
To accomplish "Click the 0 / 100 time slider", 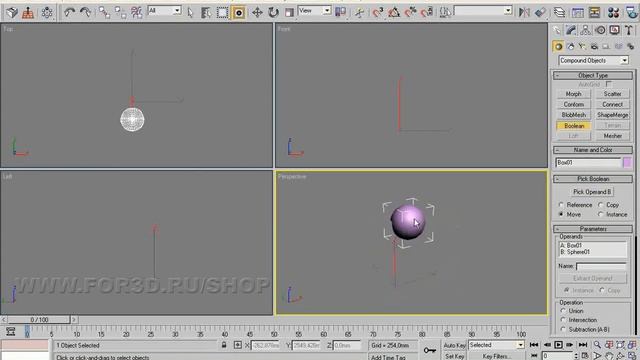I will [39, 320].
